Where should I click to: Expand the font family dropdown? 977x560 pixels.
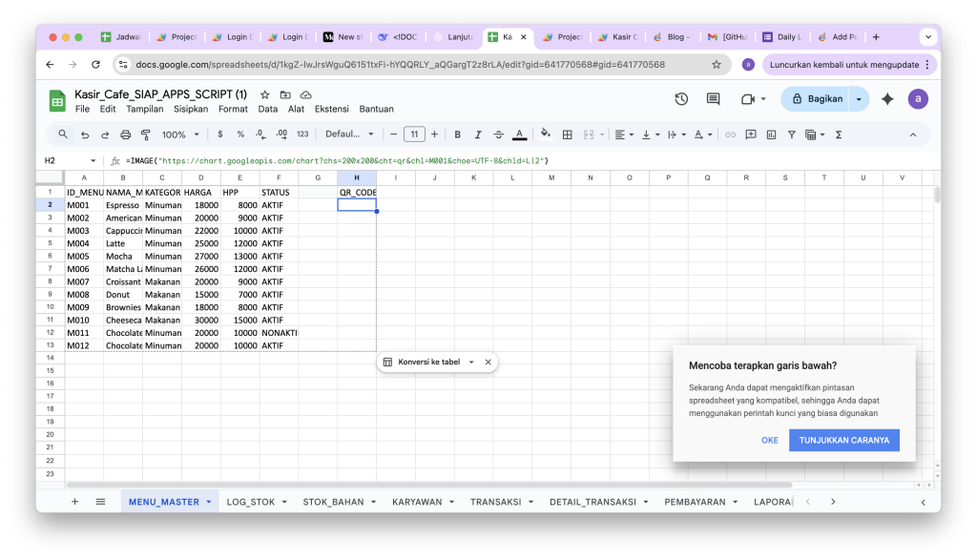(348, 135)
